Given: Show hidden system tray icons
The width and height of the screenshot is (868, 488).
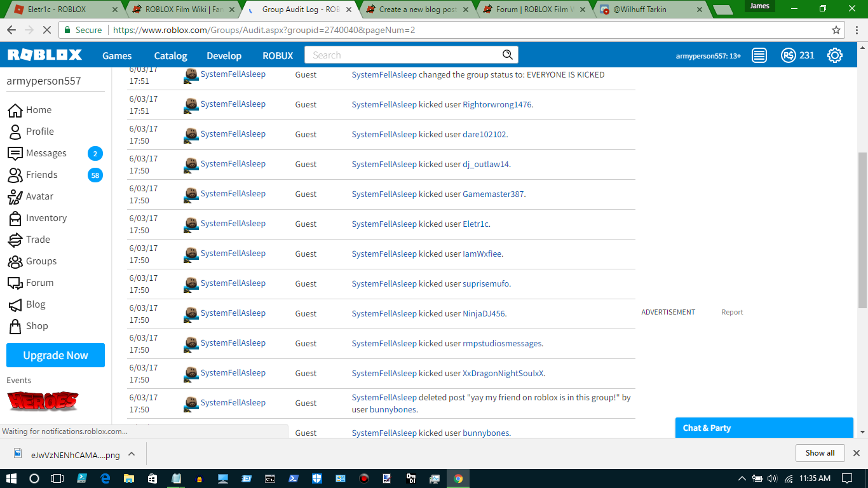Looking at the screenshot, I should 742,478.
